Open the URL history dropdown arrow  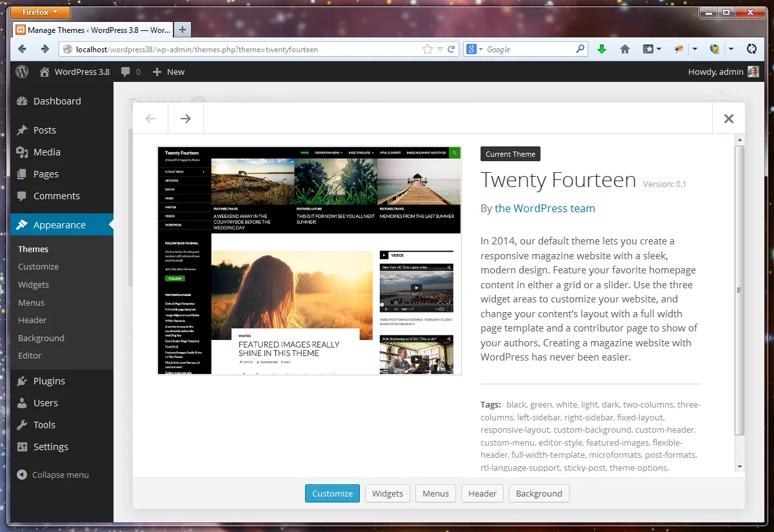[440, 49]
